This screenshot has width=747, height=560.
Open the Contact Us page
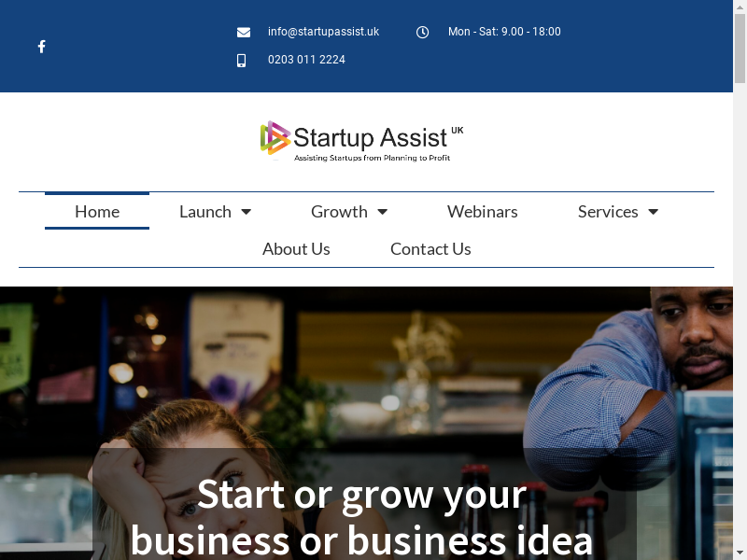[x=430, y=248]
